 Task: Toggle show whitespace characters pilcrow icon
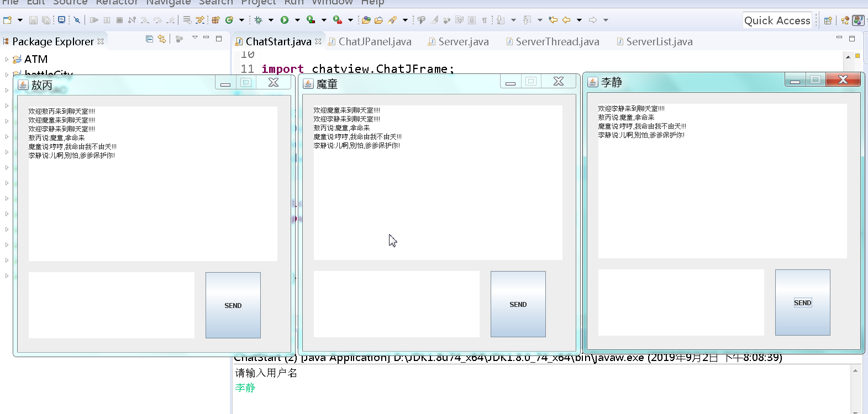pos(485,20)
